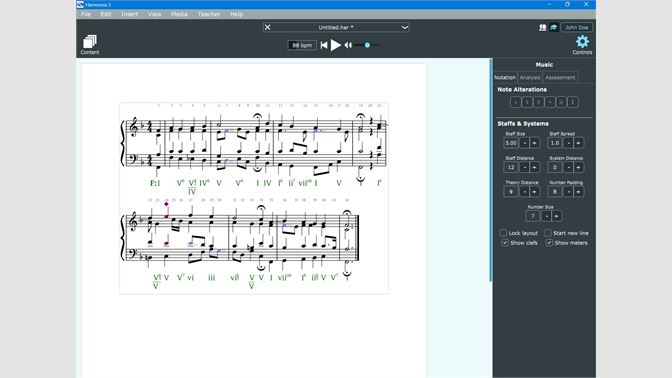Click the System Distance value field
672x378 pixels.
click(x=555, y=168)
